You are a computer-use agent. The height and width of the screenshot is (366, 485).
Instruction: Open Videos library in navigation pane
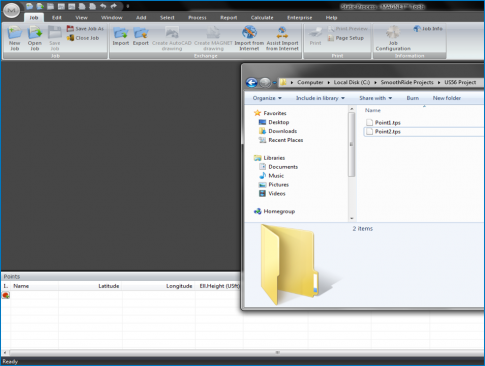[x=272, y=193]
